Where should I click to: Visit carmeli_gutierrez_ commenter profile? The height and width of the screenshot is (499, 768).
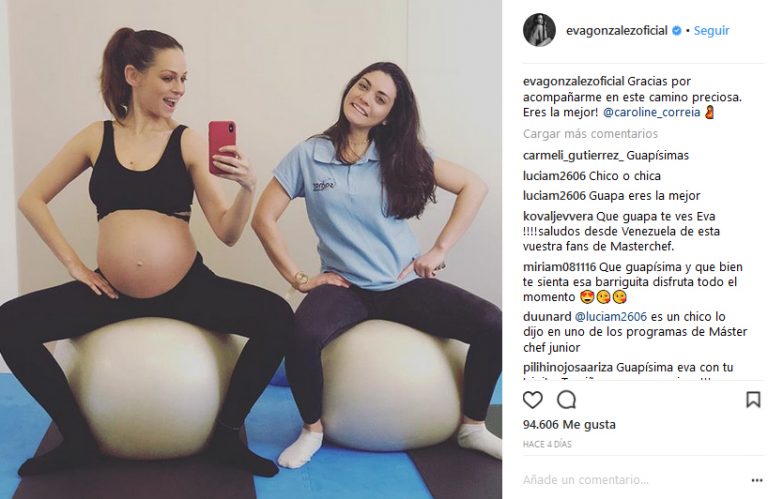(574, 156)
